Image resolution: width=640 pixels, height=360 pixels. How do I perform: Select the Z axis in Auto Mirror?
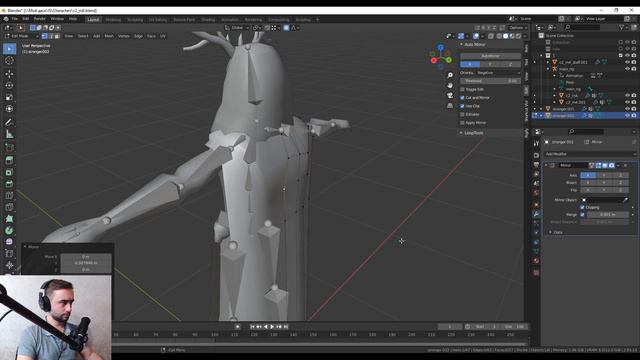[x=511, y=64]
